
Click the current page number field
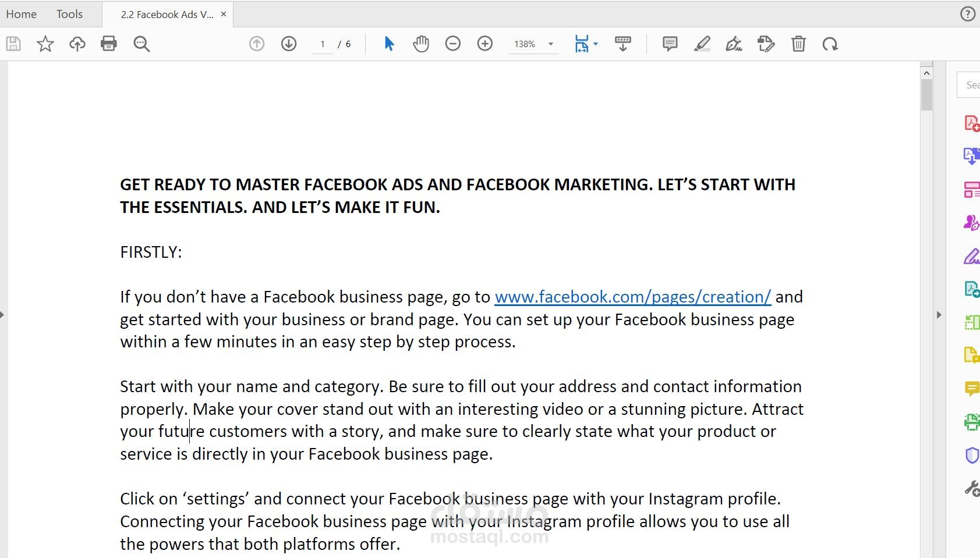323,44
